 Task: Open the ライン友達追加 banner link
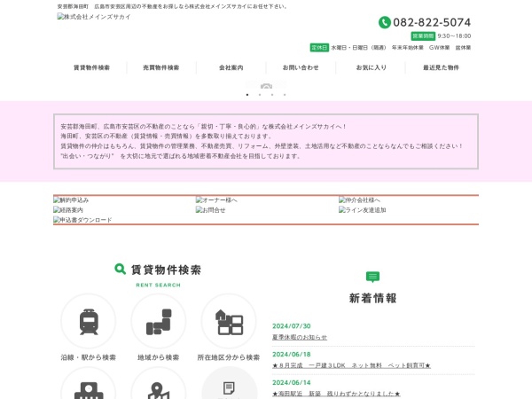[363, 210]
